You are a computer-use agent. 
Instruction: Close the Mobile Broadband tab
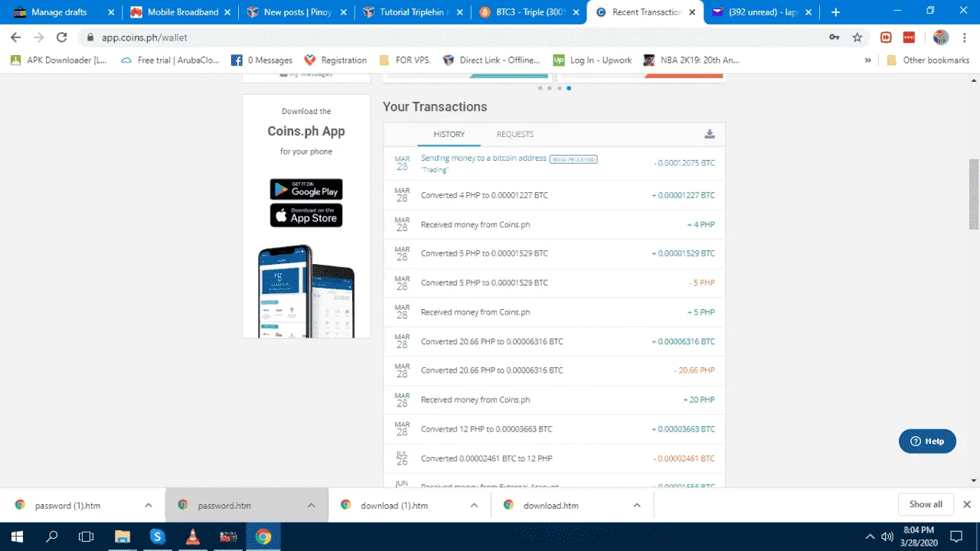(228, 12)
